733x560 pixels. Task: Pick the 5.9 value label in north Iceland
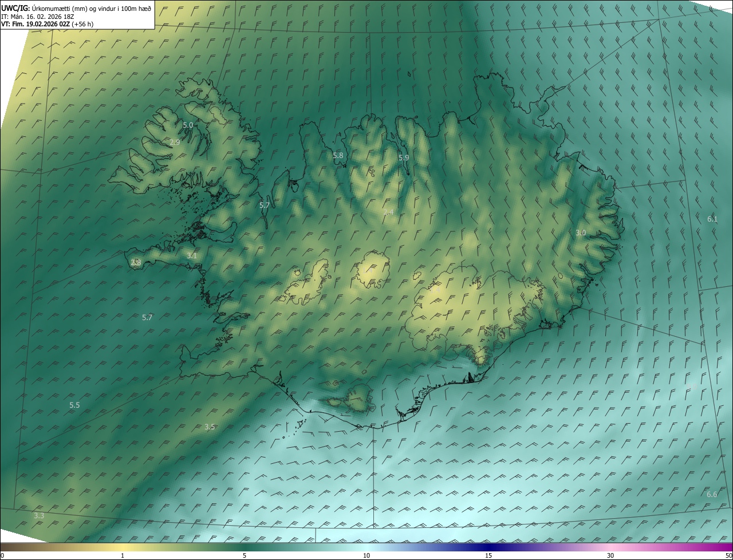click(404, 157)
